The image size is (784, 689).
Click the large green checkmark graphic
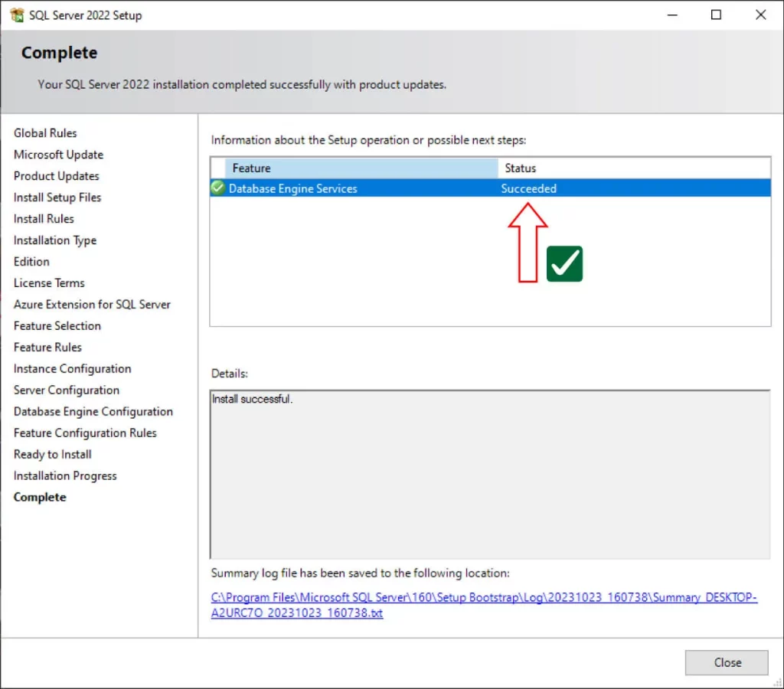(564, 263)
